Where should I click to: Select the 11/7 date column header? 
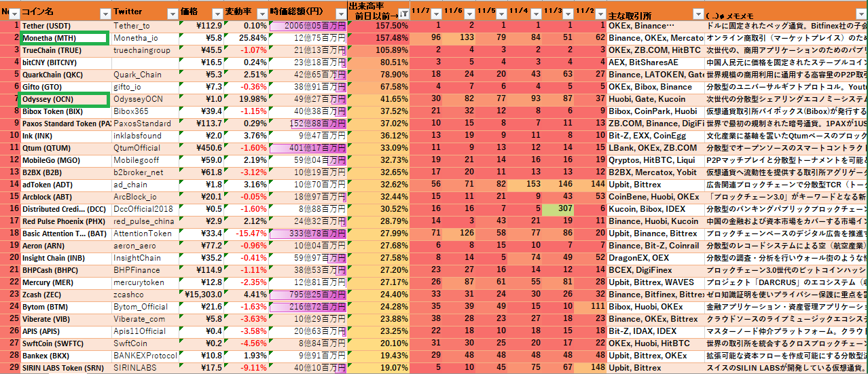(x=421, y=12)
